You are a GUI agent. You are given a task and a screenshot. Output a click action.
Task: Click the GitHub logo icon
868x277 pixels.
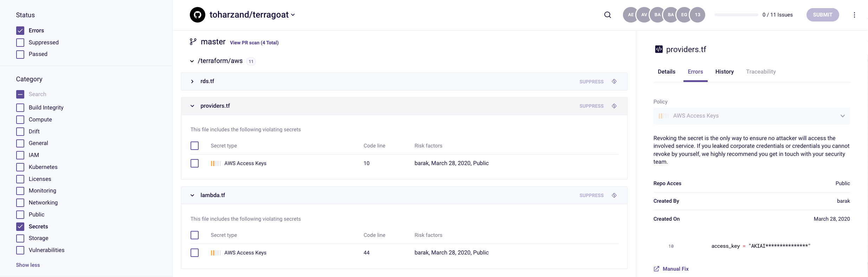pos(198,15)
